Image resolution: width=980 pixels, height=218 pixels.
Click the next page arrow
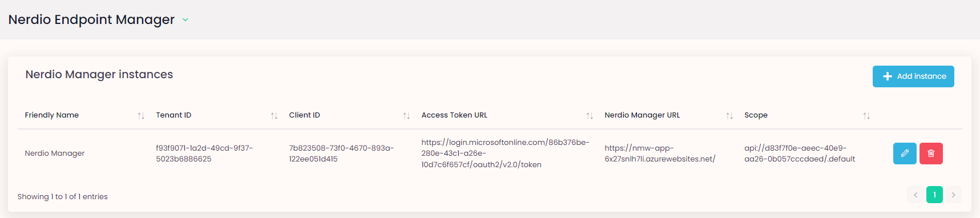(953, 195)
